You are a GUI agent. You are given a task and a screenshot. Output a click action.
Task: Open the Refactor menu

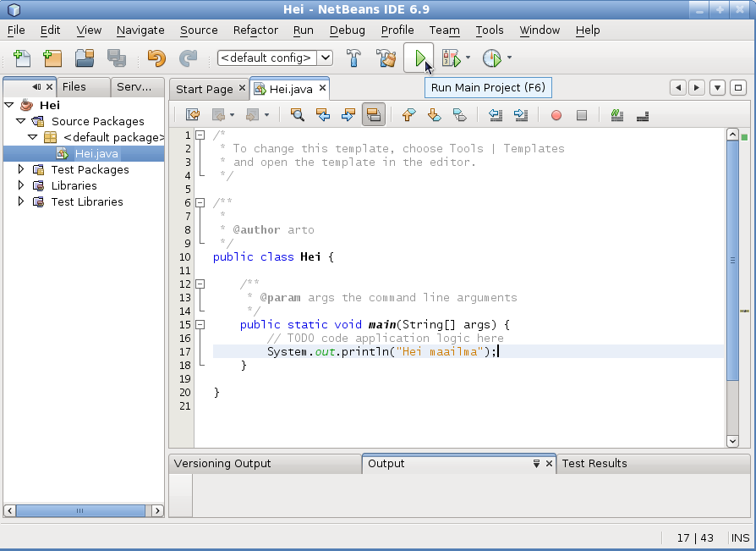pos(255,30)
